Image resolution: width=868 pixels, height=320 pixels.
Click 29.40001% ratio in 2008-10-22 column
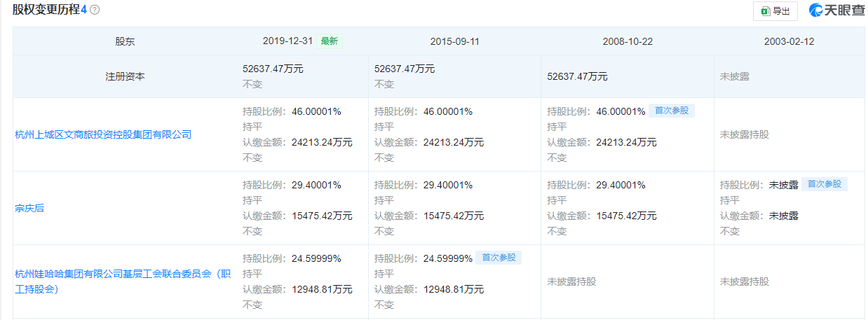coord(621,186)
